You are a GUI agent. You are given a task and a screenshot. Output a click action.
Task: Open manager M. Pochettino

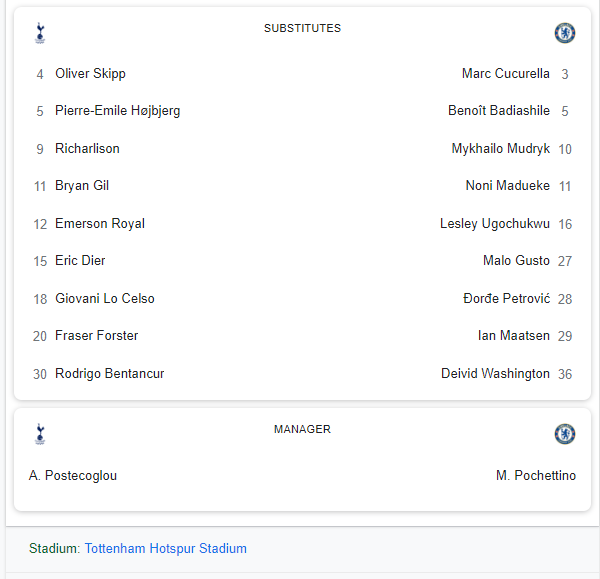[x=536, y=476]
